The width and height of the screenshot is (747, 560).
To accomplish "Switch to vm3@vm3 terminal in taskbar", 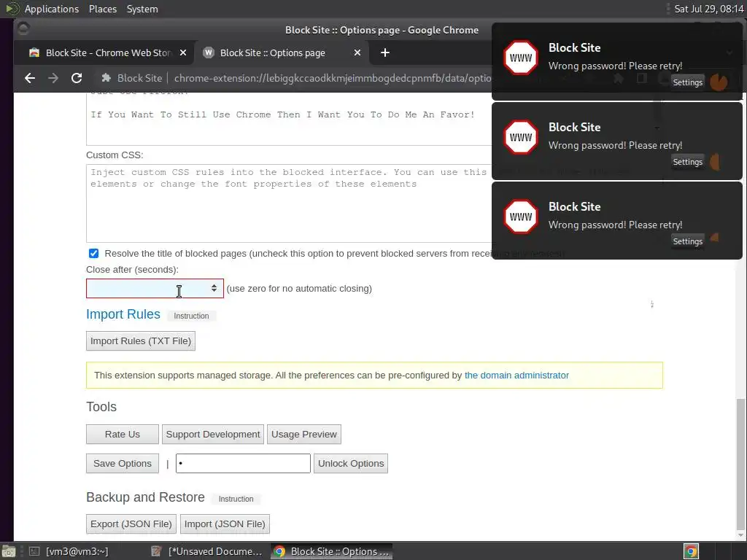I will click(69, 551).
